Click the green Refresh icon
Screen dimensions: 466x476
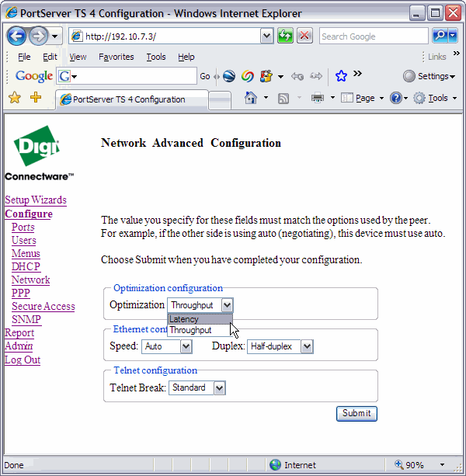tap(285, 36)
